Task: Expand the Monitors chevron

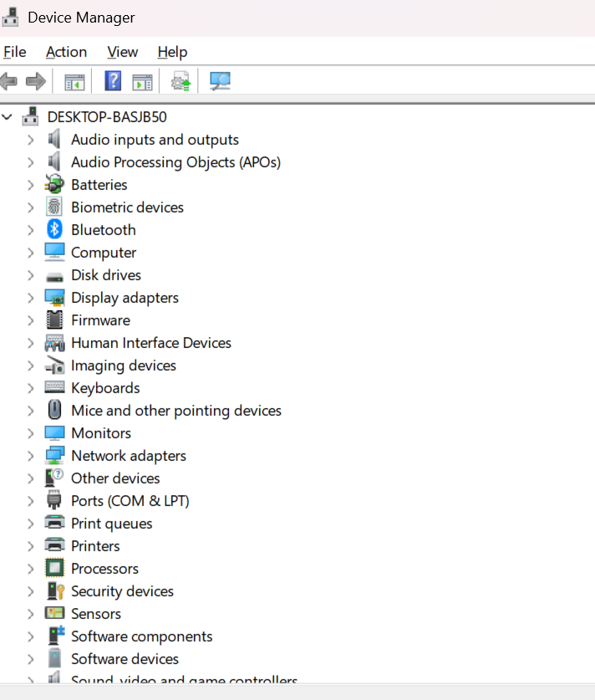Action: (30, 433)
